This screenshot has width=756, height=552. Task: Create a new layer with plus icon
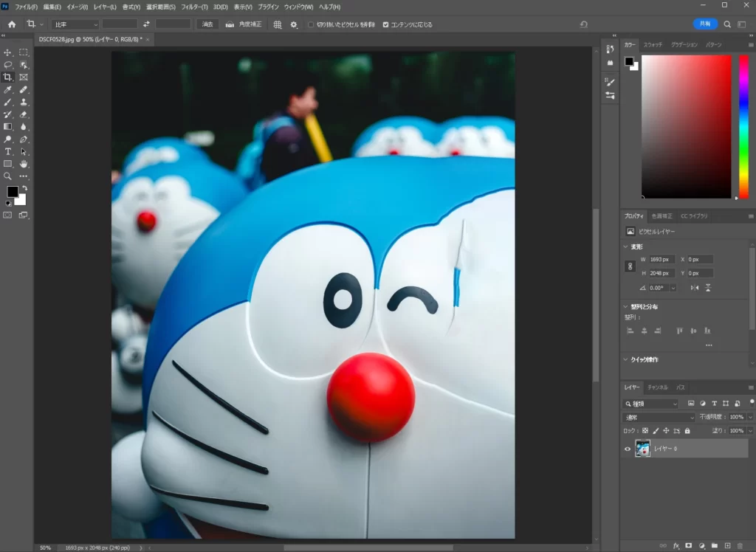coord(727,546)
